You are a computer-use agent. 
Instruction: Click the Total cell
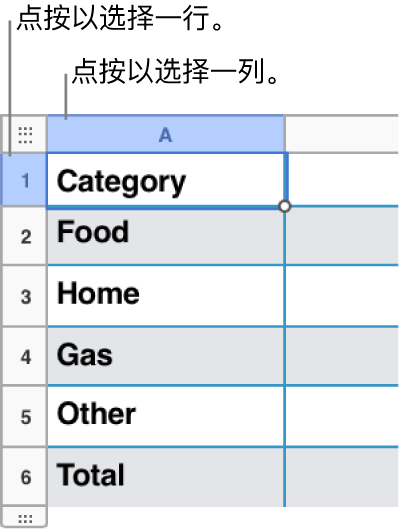tap(166, 477)
